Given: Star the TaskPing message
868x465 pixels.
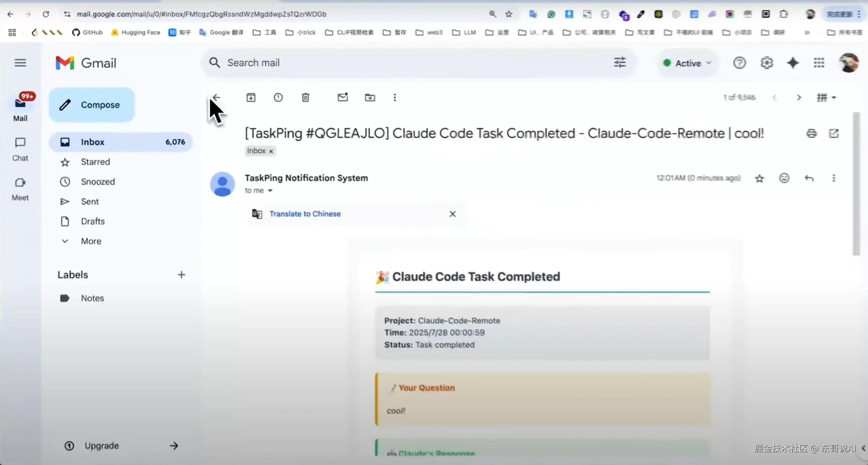Looking at the screenshot, I should (759, 178).
